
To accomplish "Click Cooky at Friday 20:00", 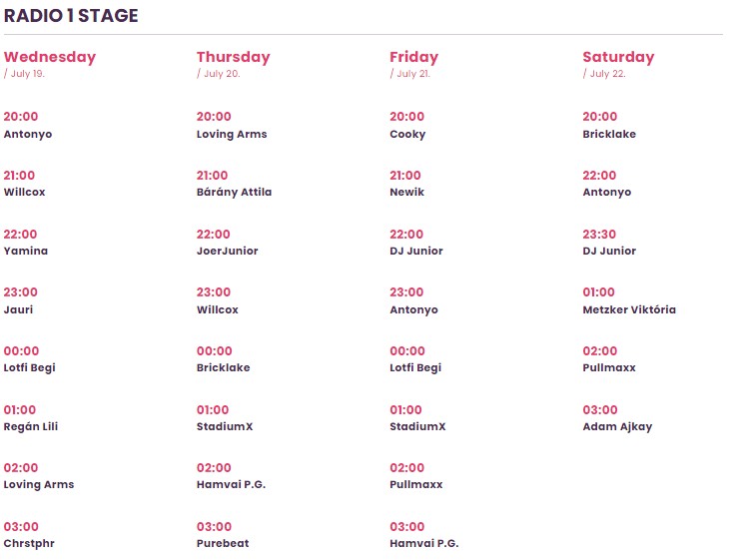I will tap(407, 134).
